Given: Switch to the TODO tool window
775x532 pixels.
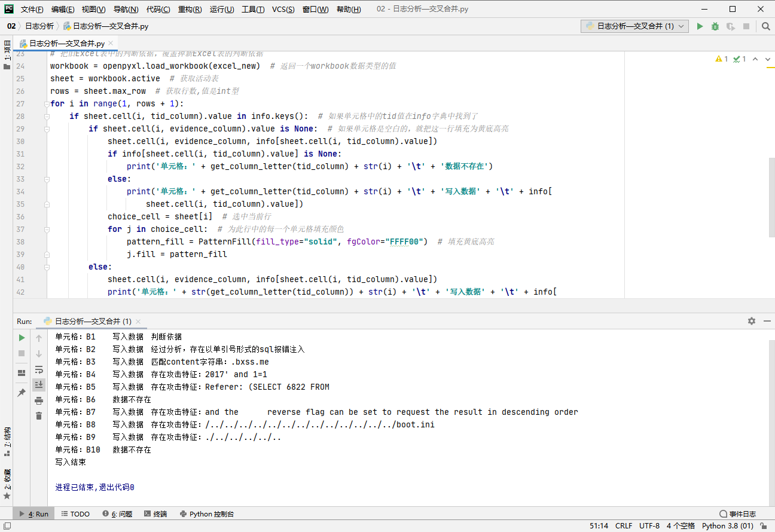Looking at the screenshot, I should [75, 514].
